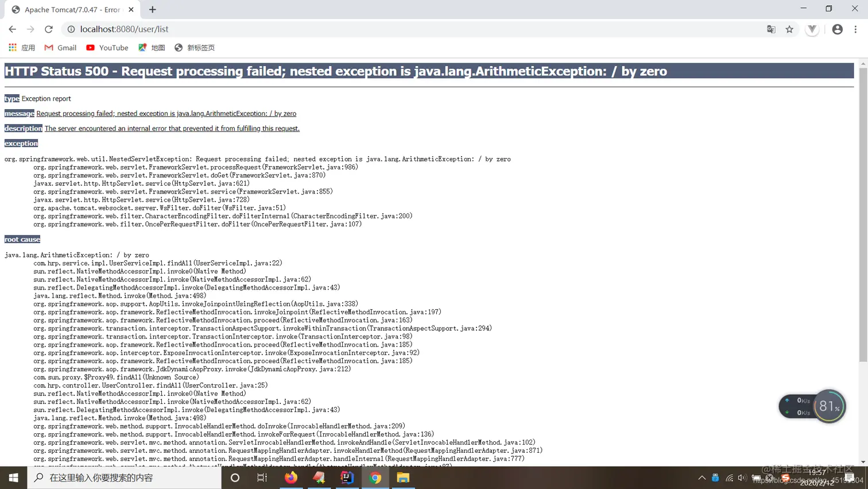Image resolution: width=868 pixels, height=489 pixels.
Task: Open File Explorer from the taskbar
Action: (x=403, y=478)
